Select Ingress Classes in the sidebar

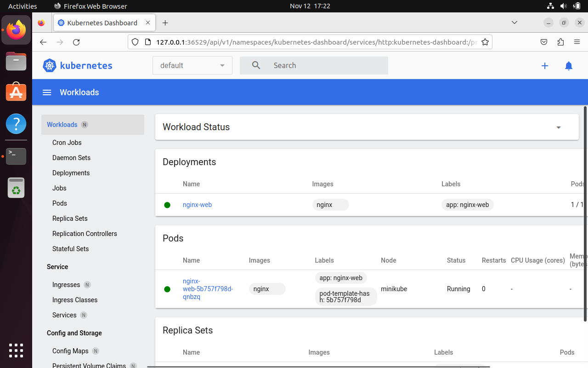(75, 300)
